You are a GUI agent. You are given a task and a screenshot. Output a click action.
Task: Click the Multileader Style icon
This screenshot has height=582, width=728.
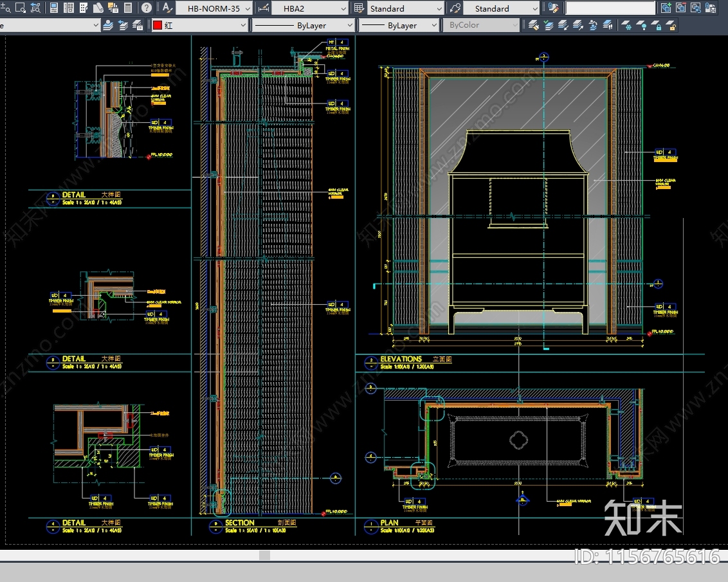[x=455, y=8]
